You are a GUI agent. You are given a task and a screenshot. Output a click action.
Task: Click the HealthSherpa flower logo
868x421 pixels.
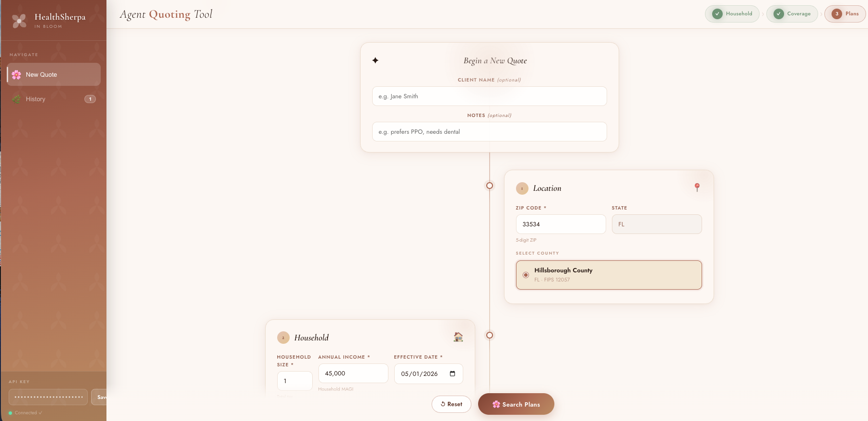pyautogui.click(x=19, y=21)
